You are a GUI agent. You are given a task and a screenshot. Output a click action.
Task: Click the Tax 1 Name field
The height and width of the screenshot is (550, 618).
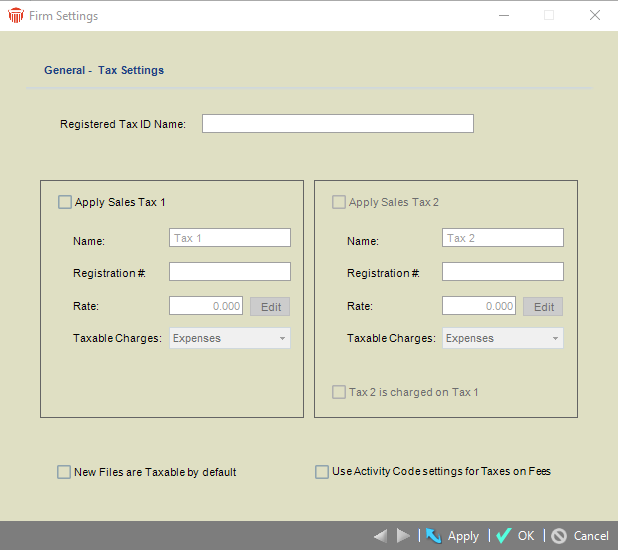click(230, 238)
